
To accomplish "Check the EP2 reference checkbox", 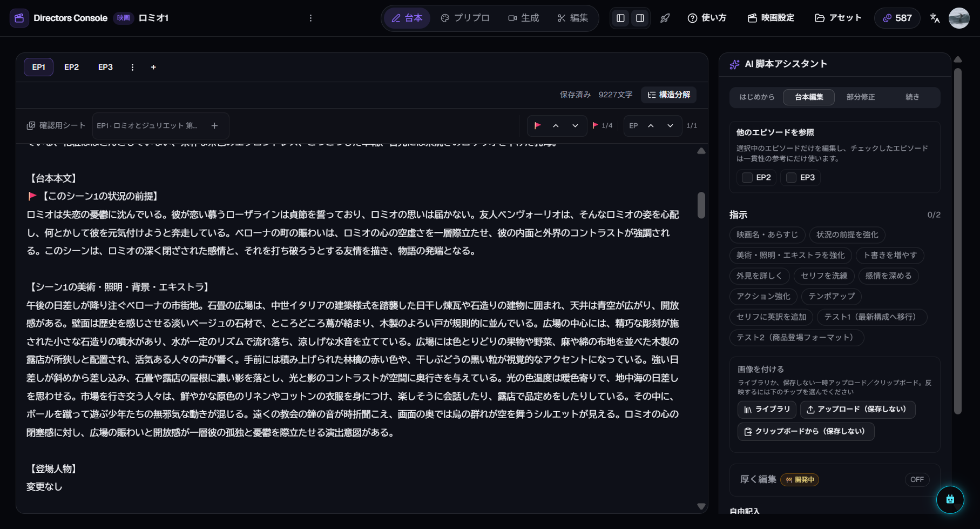I will [747, 177].
